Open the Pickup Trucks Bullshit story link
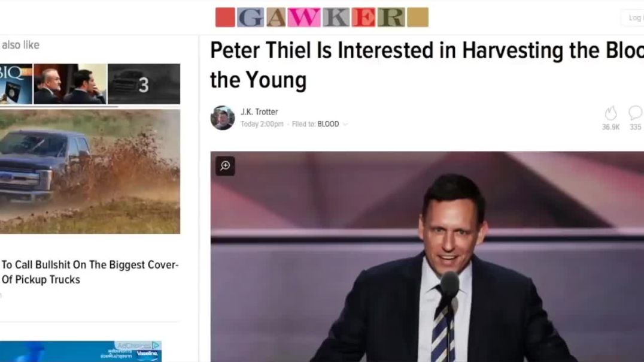This screenshot has height=362, width=644. tap(90, 272)
